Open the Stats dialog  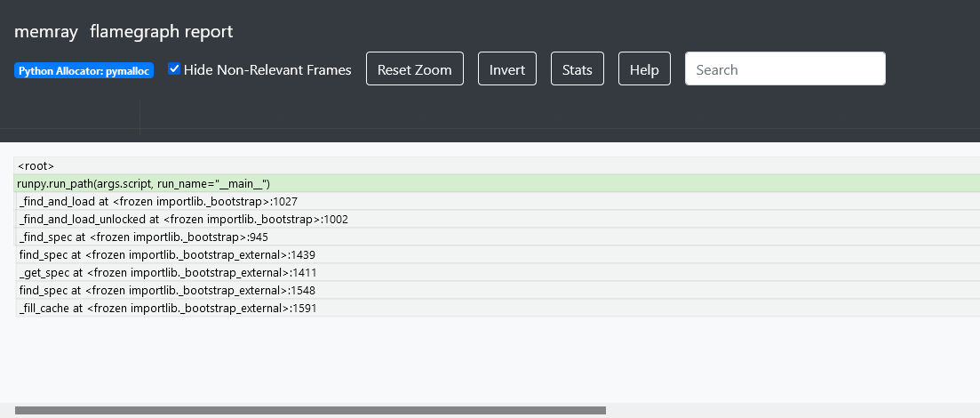click(577, 69)
